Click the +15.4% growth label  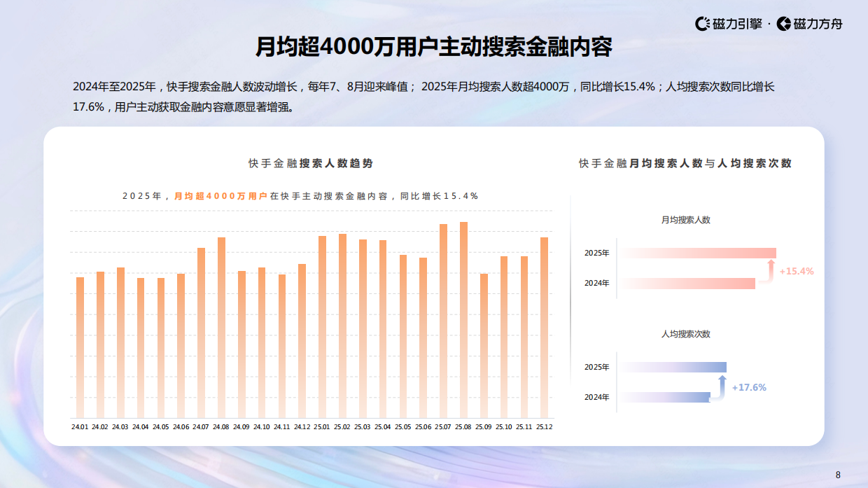(794, 270)
